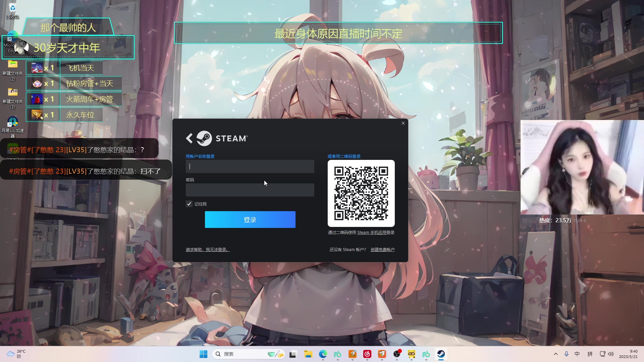Uncheck the 记住我 remember me checkbox
Viewport: 644px width, 362px height.
tap(189, 204)
